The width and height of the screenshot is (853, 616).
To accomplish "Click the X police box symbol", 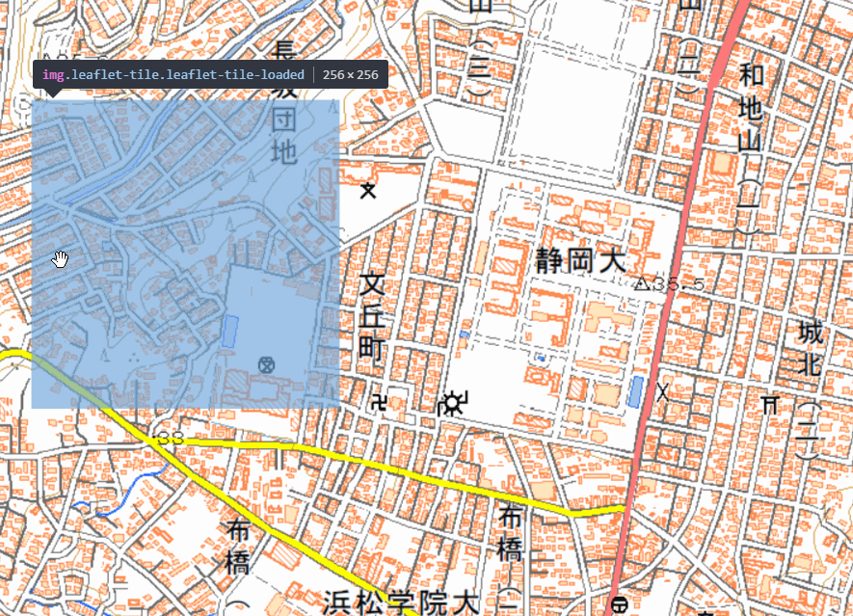I will (663, 391).
